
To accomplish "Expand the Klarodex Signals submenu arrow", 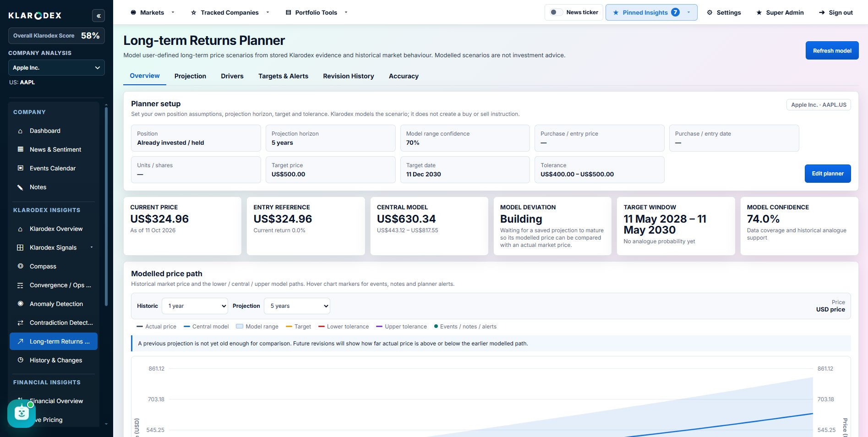I will [x=92, y=247].
